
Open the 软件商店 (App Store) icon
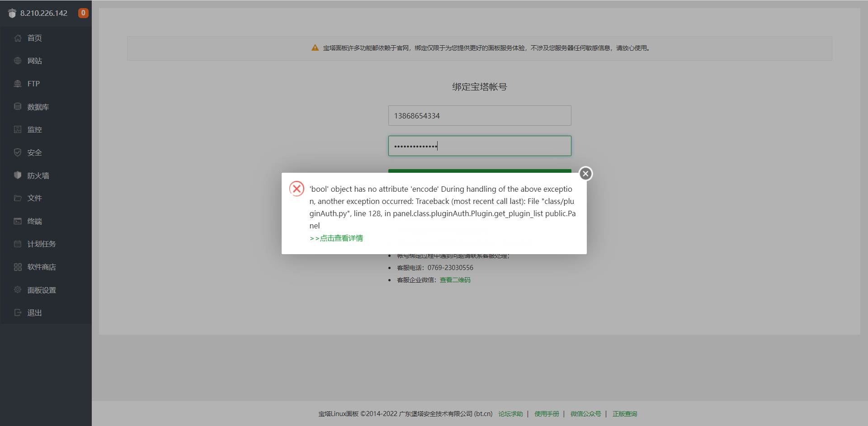click(x=18, y=267)
